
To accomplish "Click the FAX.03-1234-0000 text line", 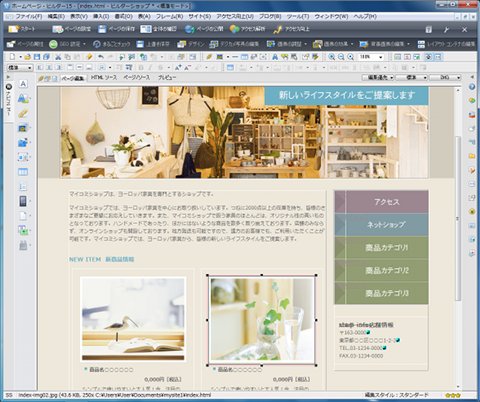I will coord(361,356).
